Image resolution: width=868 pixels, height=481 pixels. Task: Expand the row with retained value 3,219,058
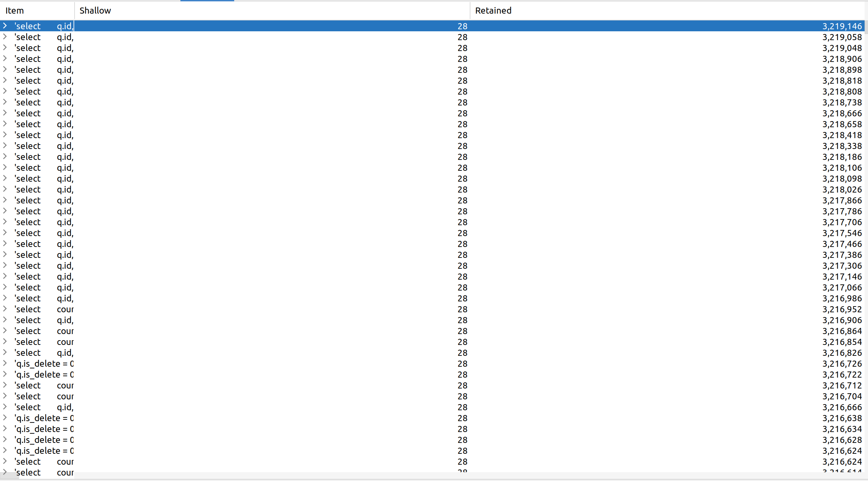pyautogui.click(x=5, y=37)
